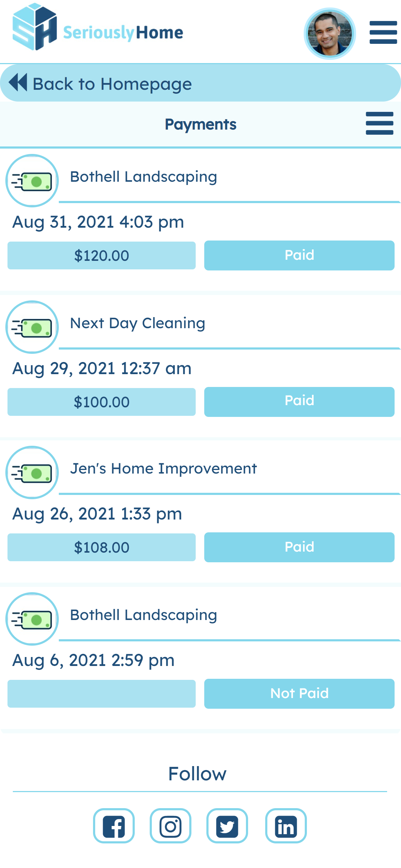This screenshot has height=868, width=401.
Task: Click money icon beside Jen's Home Improvement
Action: (32, 472)
